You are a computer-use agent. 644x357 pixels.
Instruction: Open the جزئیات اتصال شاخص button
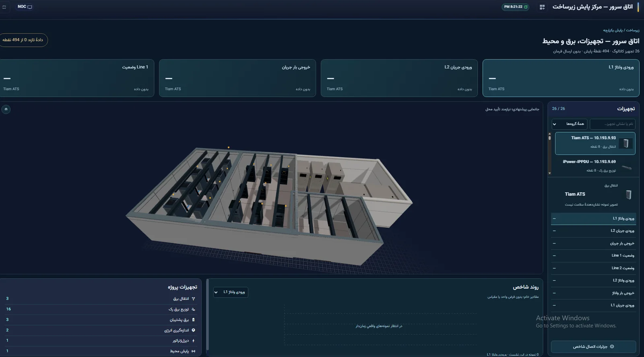tap(593, 347)
